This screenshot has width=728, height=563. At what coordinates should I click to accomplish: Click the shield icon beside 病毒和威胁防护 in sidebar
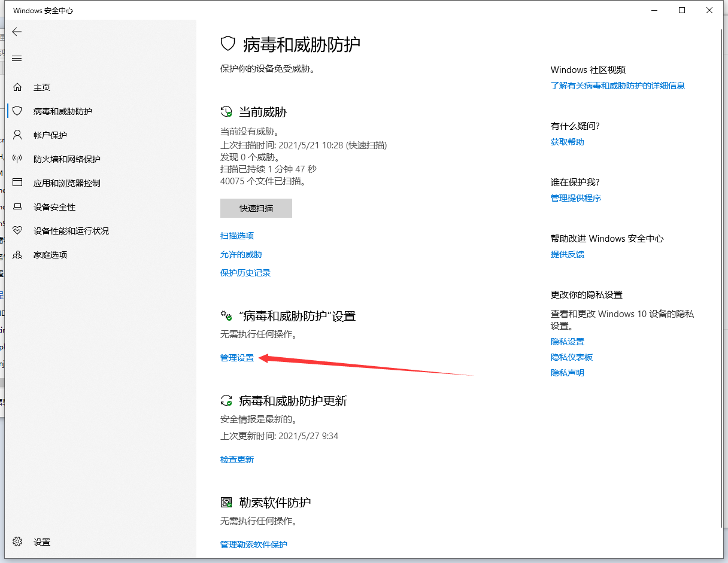(x=17, y=111)
